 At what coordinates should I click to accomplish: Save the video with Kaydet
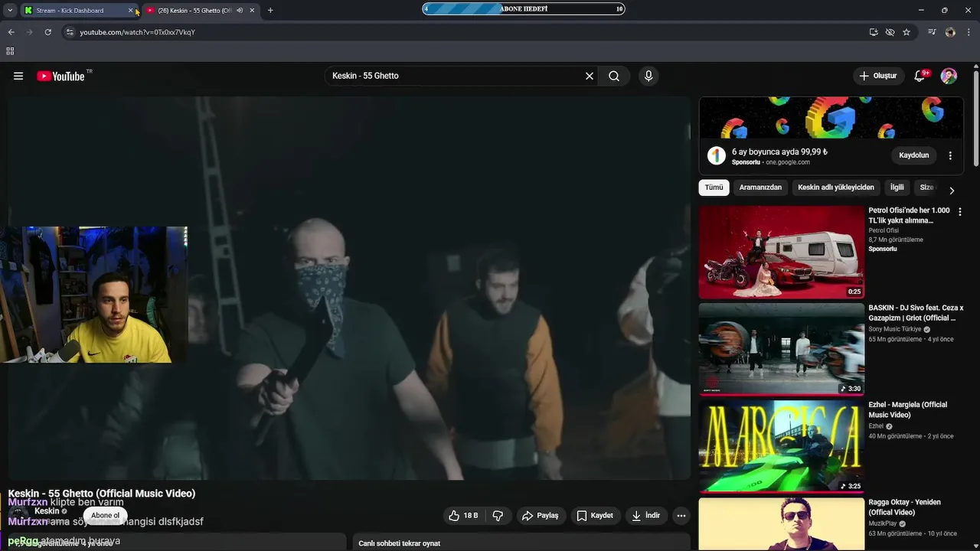[x=595, y=516]
